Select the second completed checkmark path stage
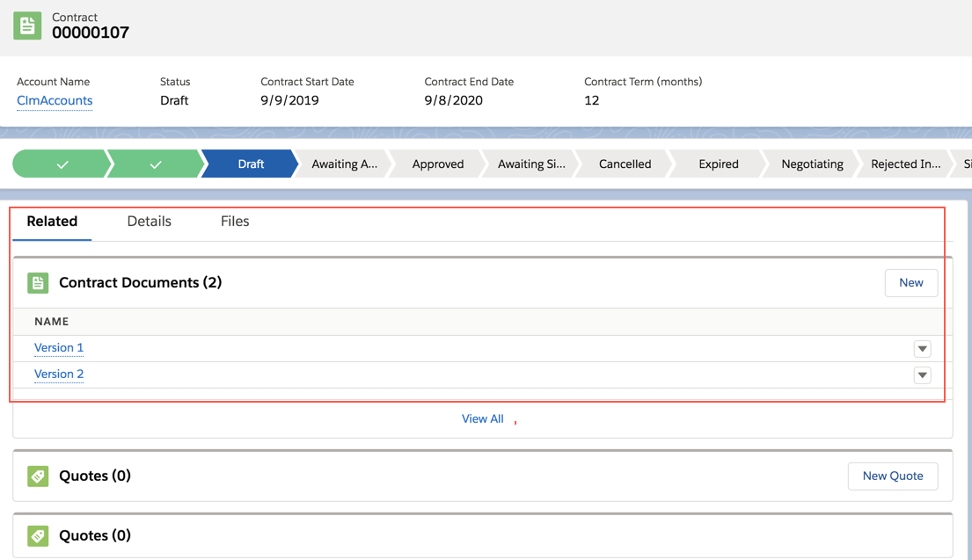The width and height of the screenshot is (972, 560). [x=155, y=164]
